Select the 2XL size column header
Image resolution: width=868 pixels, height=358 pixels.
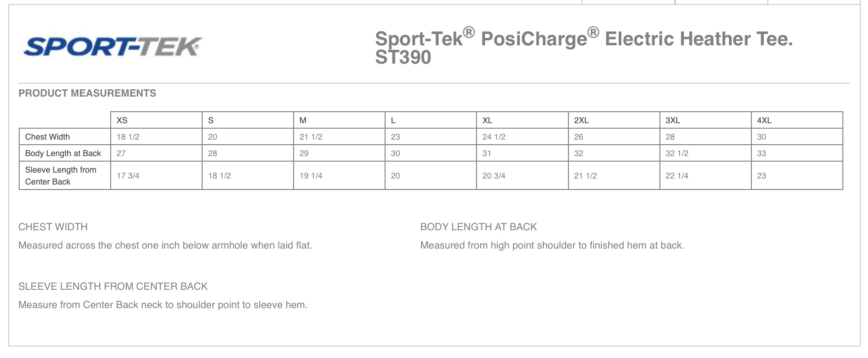[581, 120]
